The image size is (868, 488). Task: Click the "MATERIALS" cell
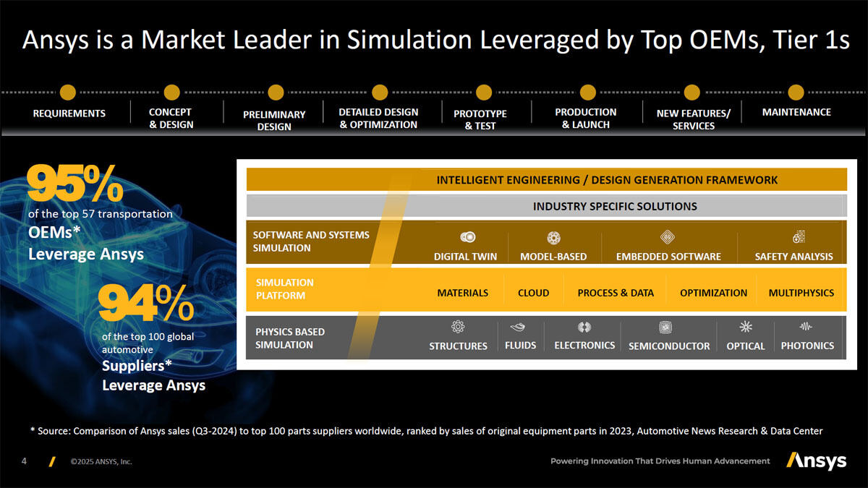[463, 293]
